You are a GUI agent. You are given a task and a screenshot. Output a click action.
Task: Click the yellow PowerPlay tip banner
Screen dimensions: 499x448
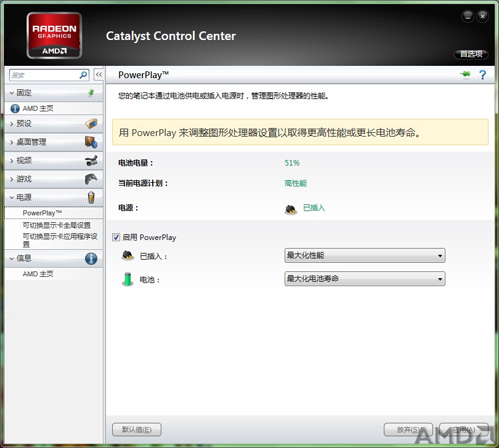click(300, 132)
